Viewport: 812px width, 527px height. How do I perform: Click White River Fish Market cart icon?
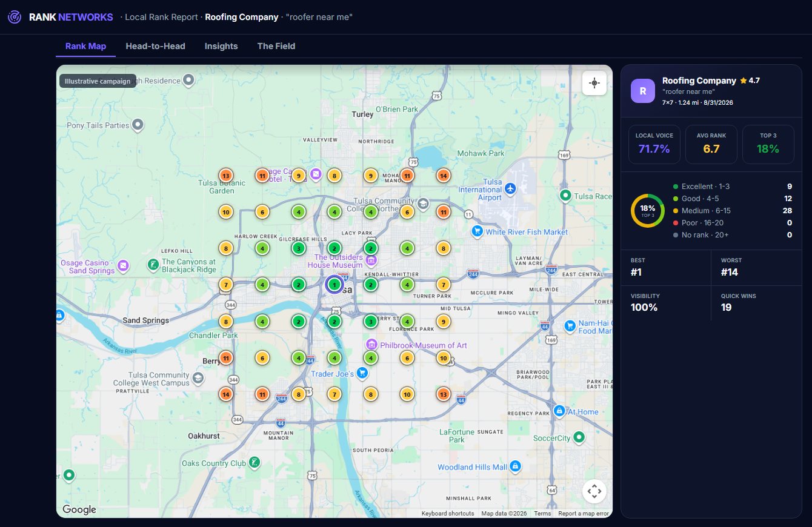[x=478, y=231]
